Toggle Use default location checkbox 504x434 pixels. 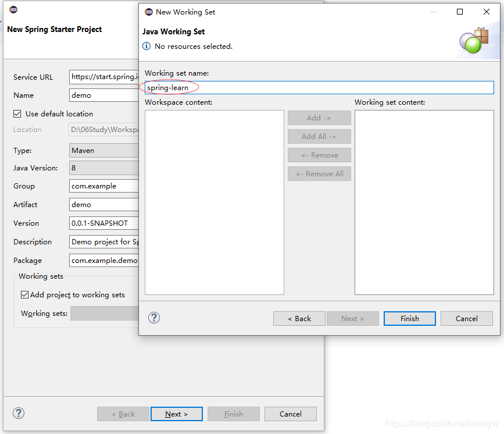coord(17,113)
